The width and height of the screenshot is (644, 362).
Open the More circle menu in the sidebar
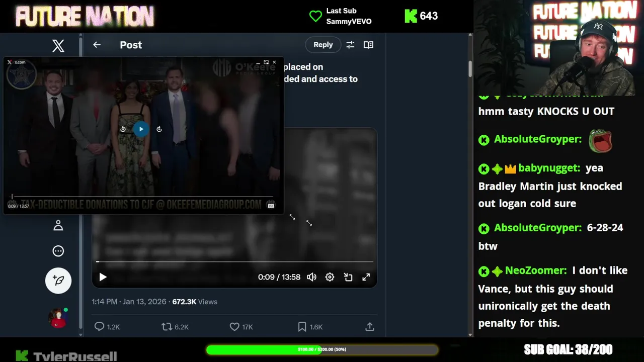pyautogui.click(x=58, y=251)
